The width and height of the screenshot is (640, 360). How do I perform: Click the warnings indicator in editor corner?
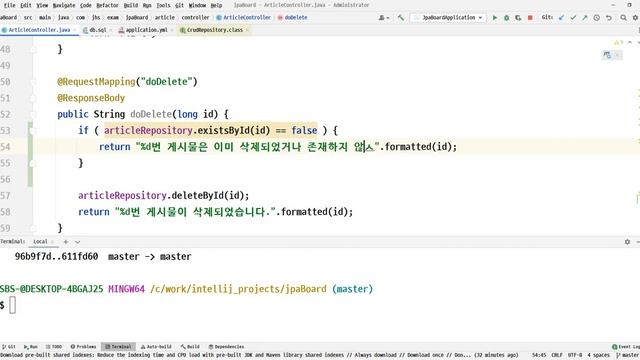click(x=618, y=42)
